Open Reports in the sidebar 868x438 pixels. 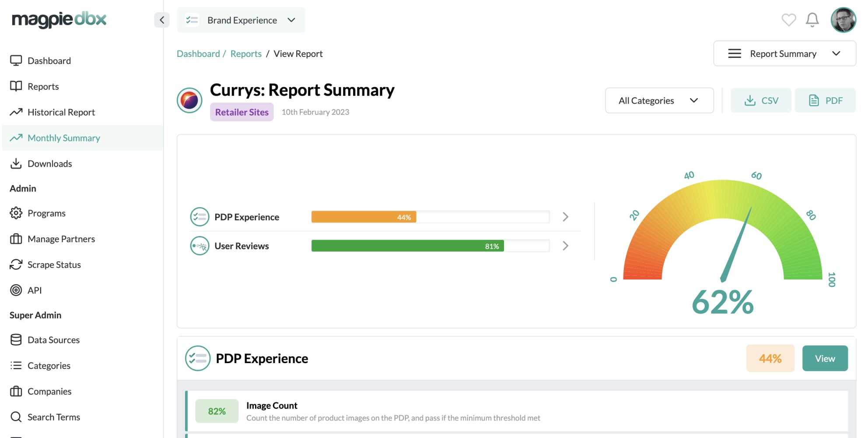pyautogui.click(x=83, y=86)
